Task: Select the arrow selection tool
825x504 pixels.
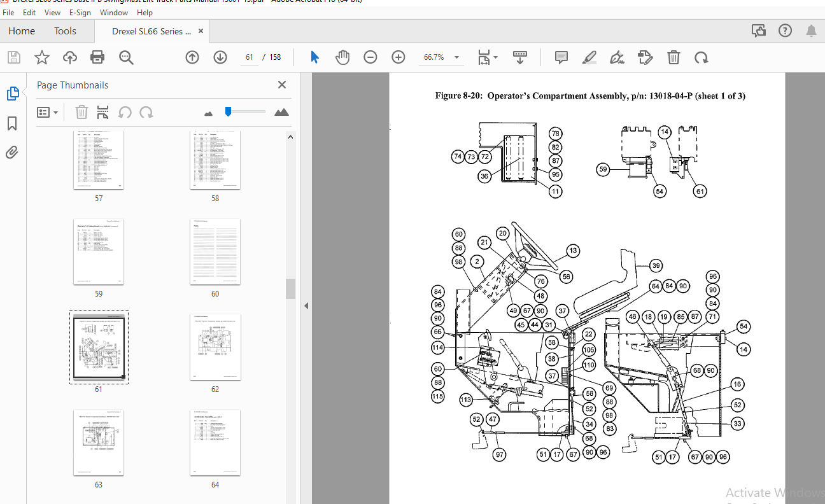Action: pyautogui.click(x=314, y=57)
